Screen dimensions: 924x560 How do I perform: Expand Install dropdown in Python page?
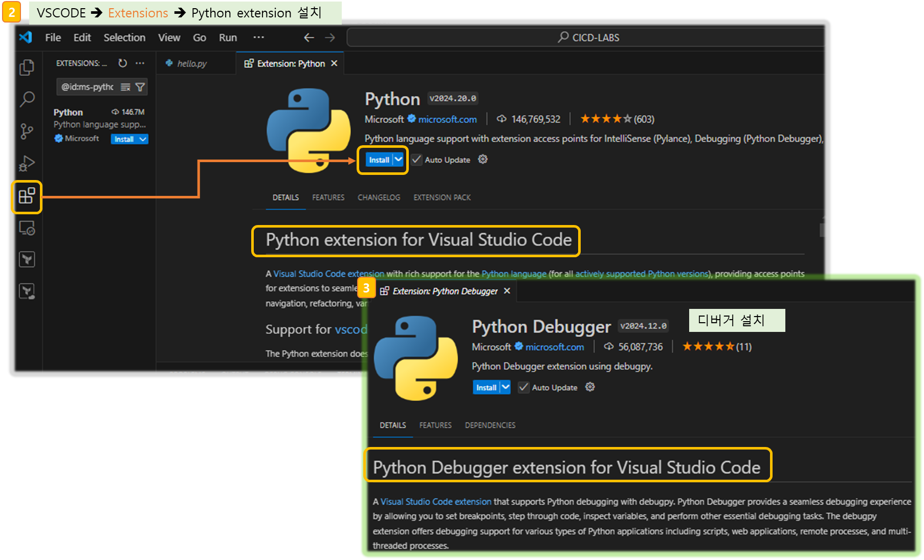tap(399, 160)
